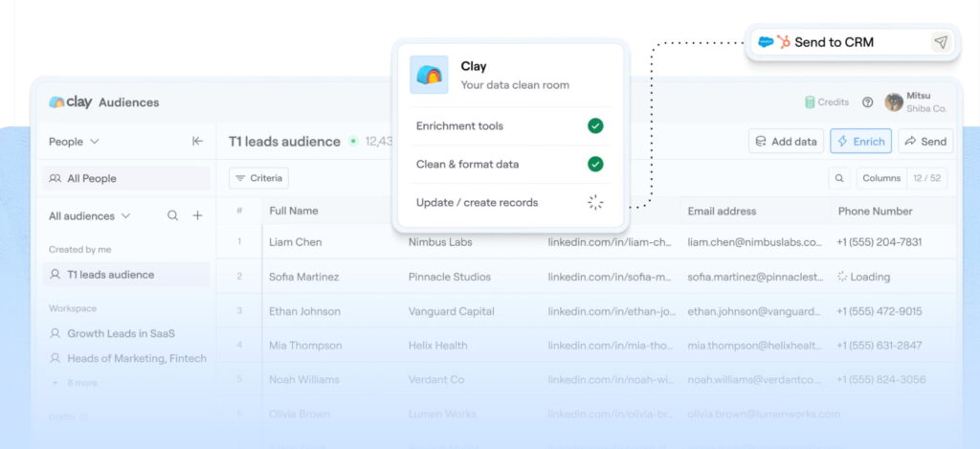Click the Pinnacle Studios company cell
This screenshot has height=449, width=980.
pos(450,277)
